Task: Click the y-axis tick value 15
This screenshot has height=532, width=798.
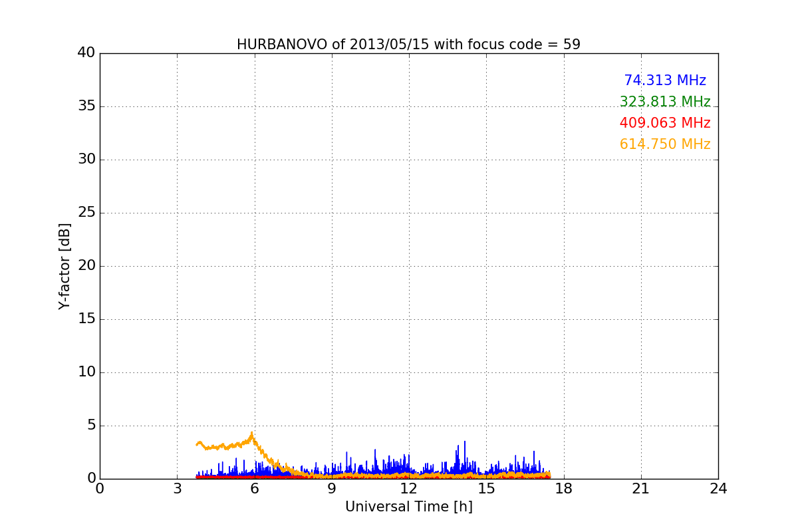Action: pyautogui.click(x=86, y=319)
